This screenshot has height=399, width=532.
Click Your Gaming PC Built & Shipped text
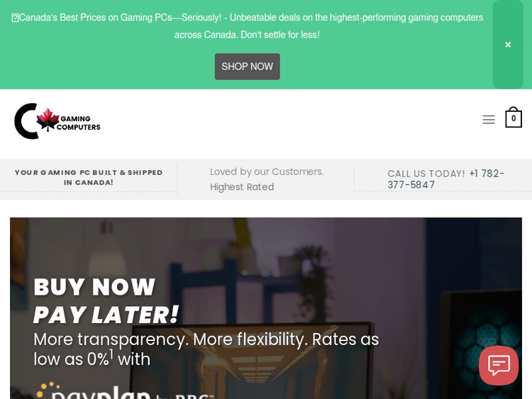click(x=89, y=177)
